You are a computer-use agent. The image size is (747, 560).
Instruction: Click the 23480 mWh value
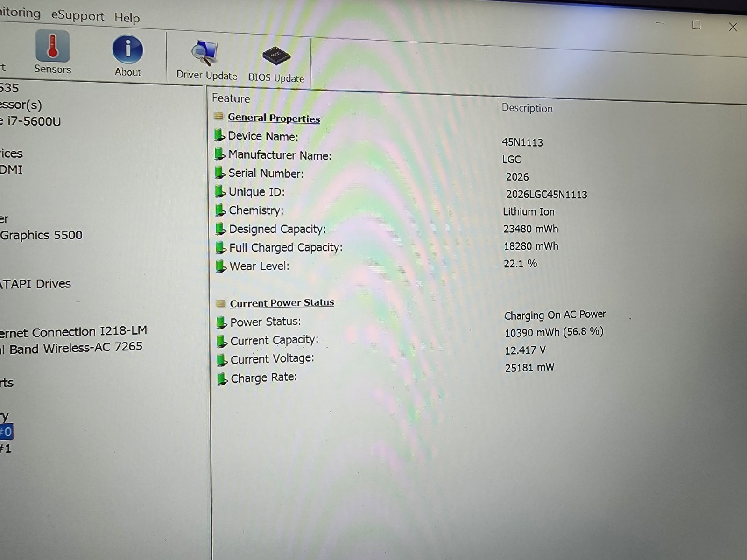[530, 229]
